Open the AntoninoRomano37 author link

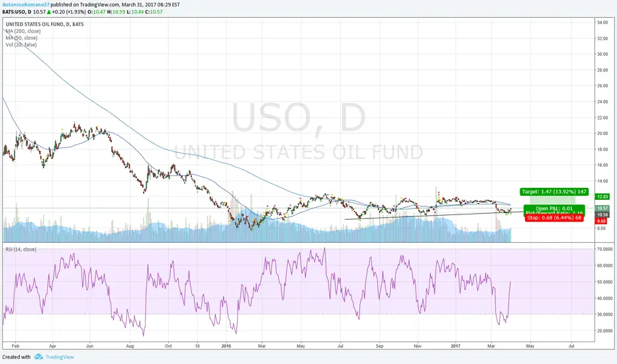tap(26, 5)
